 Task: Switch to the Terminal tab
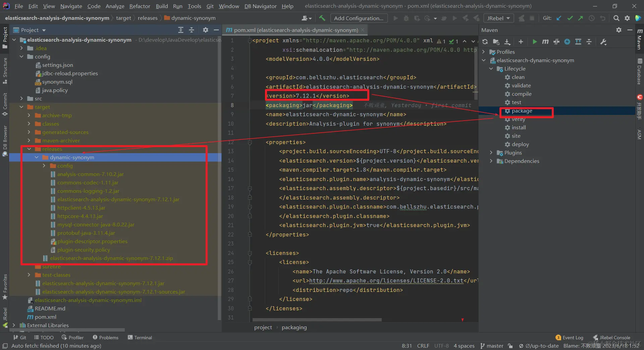[x=140, y=338]
